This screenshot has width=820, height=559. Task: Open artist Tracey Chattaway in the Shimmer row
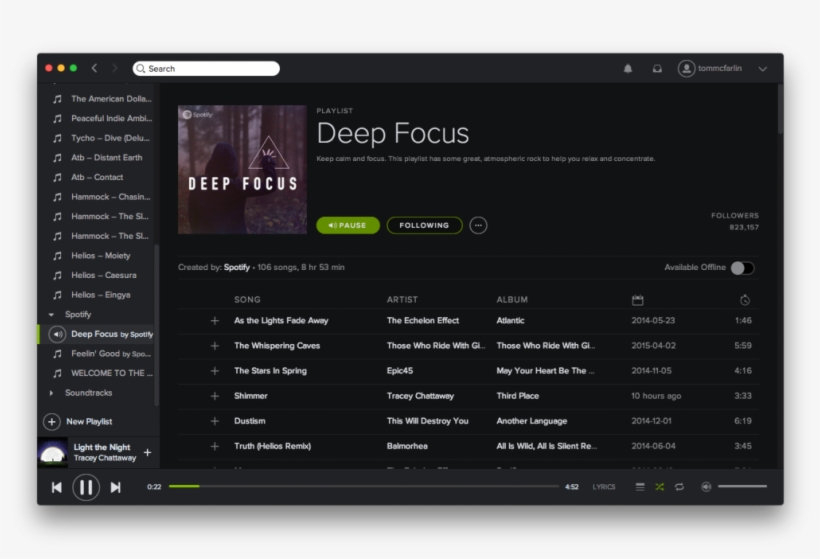click(x=420, y=396)
